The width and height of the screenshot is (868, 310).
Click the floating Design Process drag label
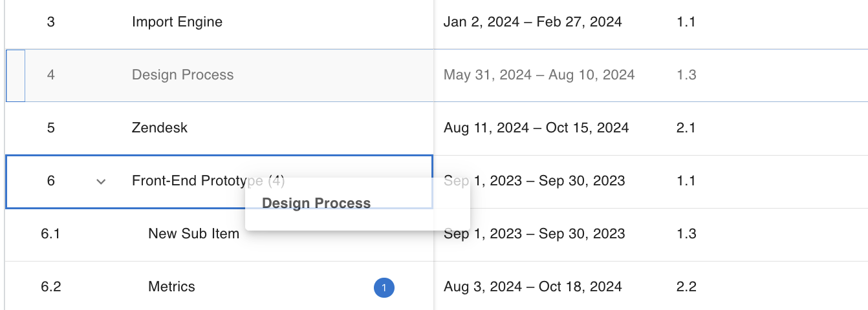coord(316,203)
